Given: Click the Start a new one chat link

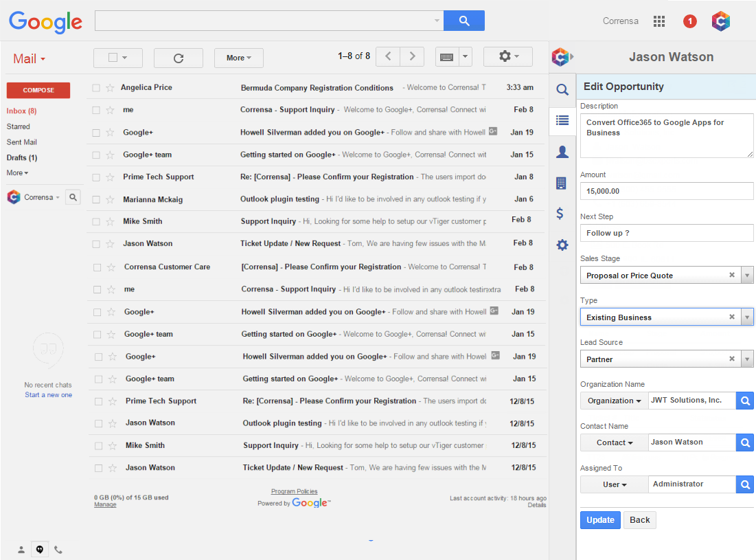Looking at the screenshot, I should click(x=48, y=395).
